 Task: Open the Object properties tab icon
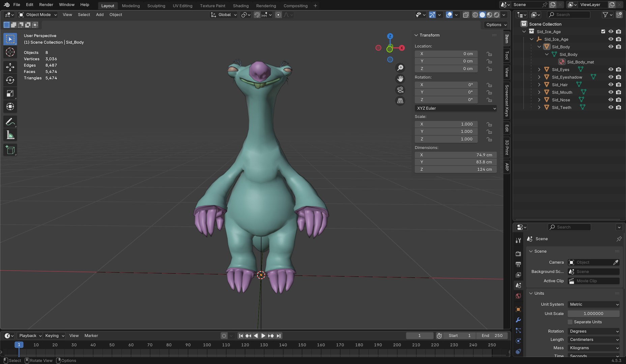(518, 309)
